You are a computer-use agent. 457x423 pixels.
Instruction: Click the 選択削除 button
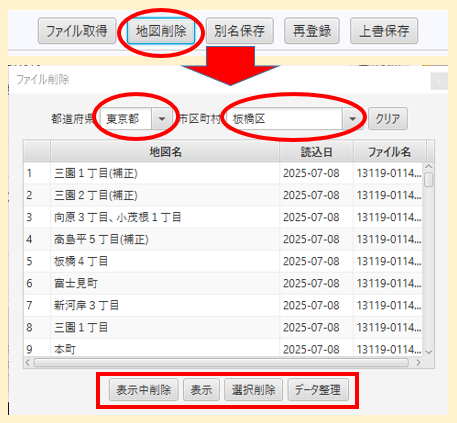[x=254, y=390]
